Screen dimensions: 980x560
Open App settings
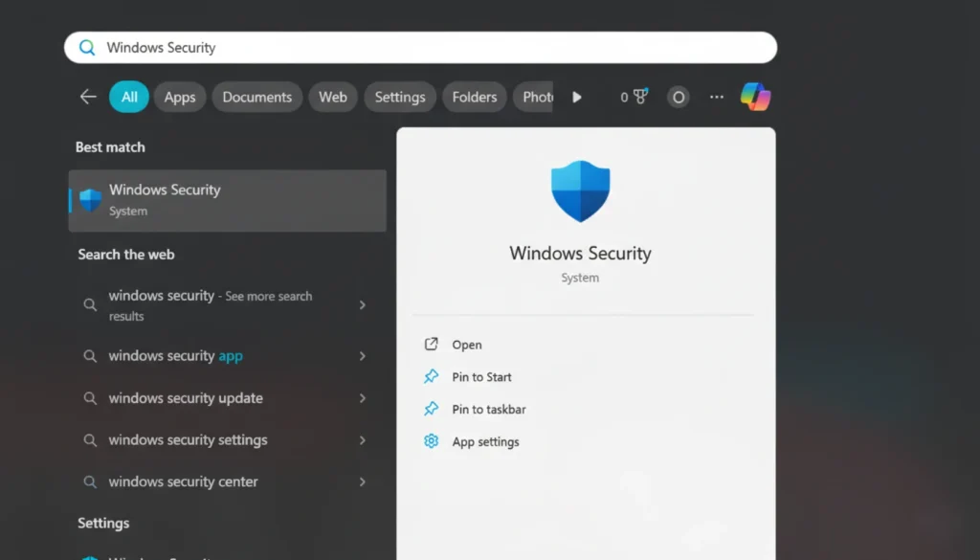[485, 442]
